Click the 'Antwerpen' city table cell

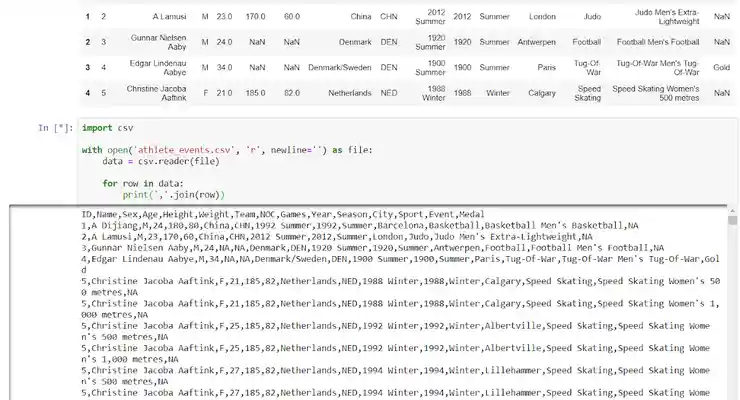click(x=541, y=42)
